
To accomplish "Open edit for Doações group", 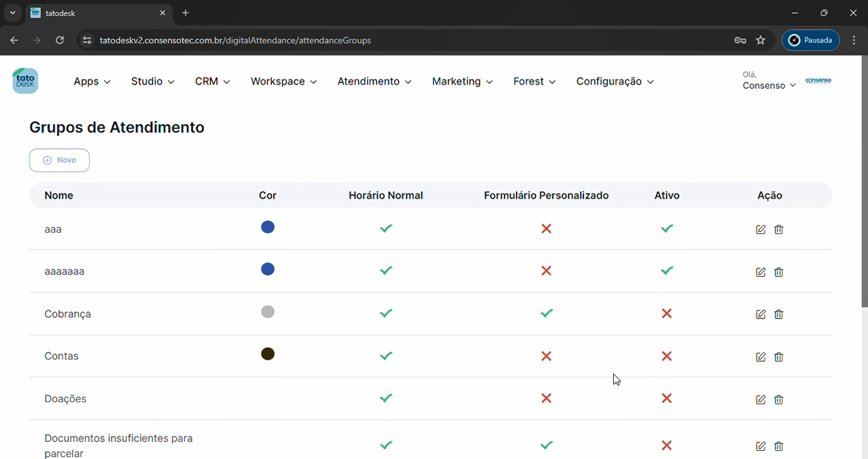I will coord(760,399).
